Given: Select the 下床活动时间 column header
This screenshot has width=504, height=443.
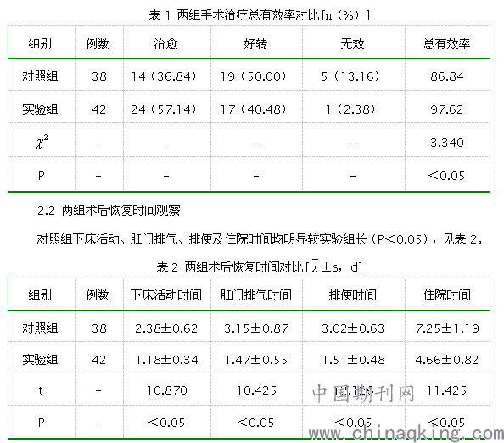Looking at the screenshot, I should [x=165, y=294].
